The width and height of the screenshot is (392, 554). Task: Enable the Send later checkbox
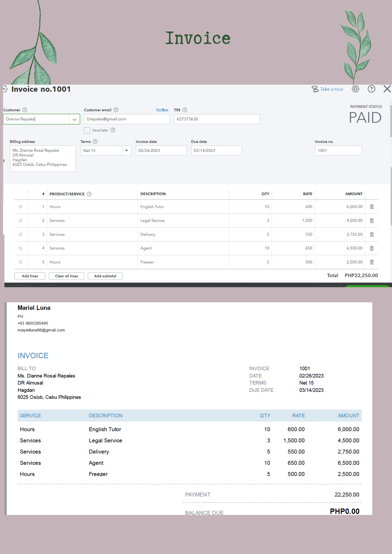tap(87, 130)
